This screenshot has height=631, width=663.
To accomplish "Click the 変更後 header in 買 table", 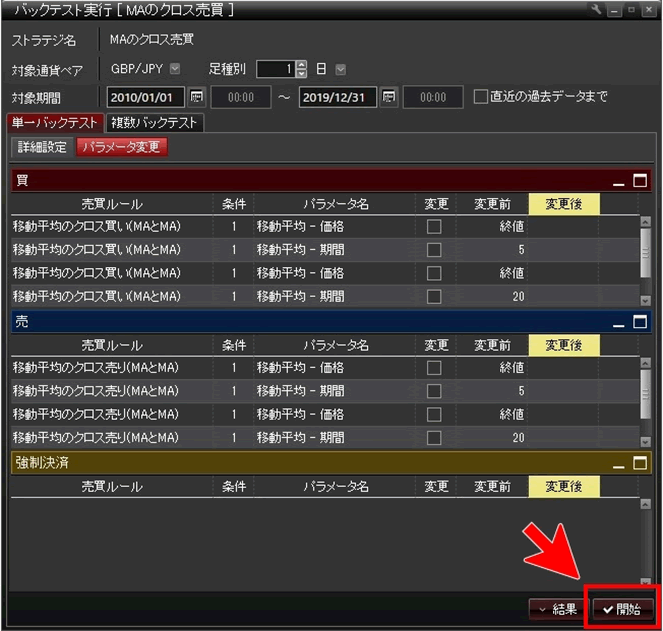I will (564, 204).
